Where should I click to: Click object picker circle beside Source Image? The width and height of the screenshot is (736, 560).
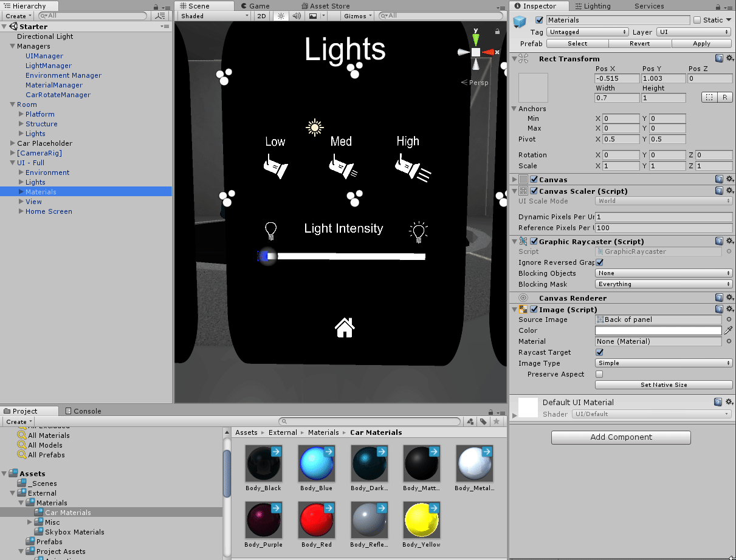point(729,319)
